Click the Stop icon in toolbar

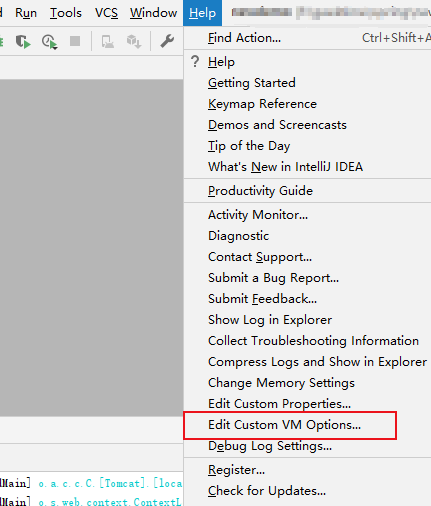click(75, 41)
